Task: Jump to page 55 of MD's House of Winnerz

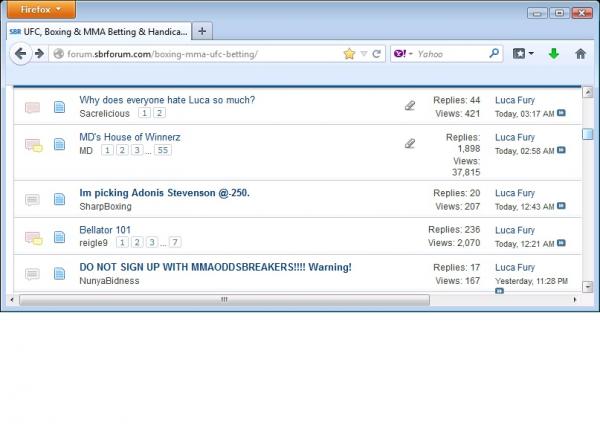Action: [x=162, y=150]
